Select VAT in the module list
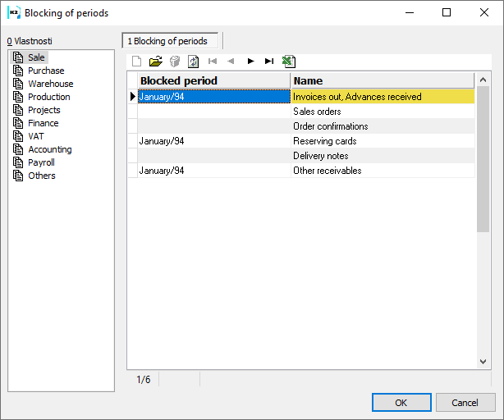The height and width of the screenshot is (420, 504). pos(35,136)
